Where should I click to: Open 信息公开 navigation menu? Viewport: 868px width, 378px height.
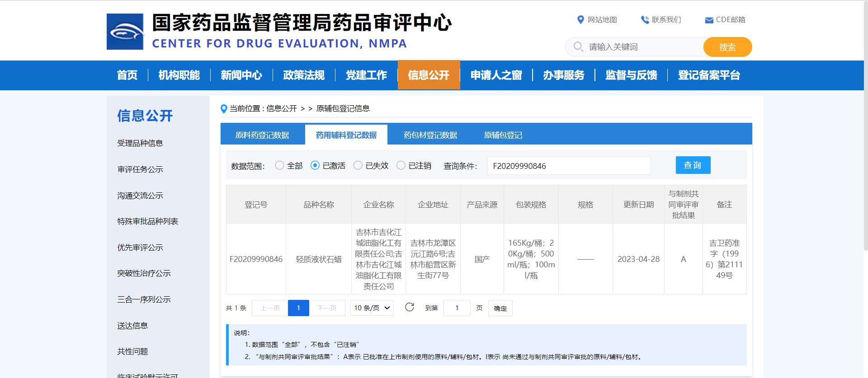tap(429, 75)
